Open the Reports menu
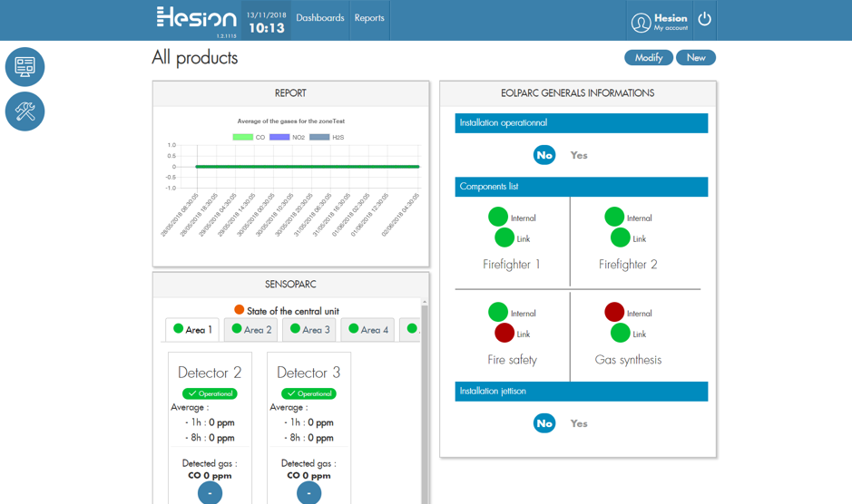 (x=369, y=18)
